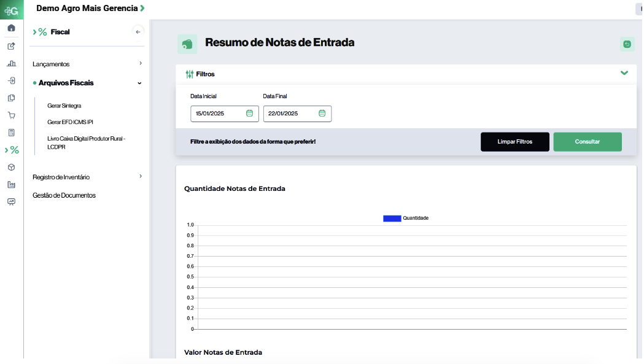Open calendar picker for Data Inicial
The image size is (644, 364).
point(249,114)
